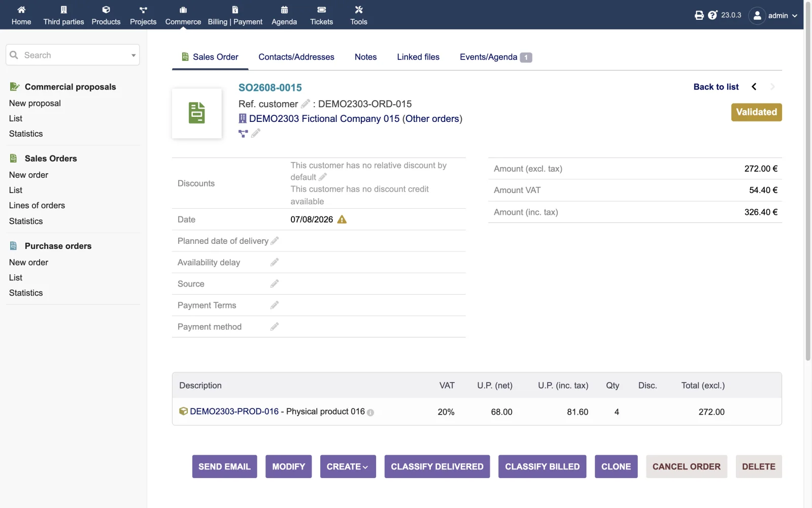
Task: Edit Ref. customer with pencil icon
Action: pos(306,104)
